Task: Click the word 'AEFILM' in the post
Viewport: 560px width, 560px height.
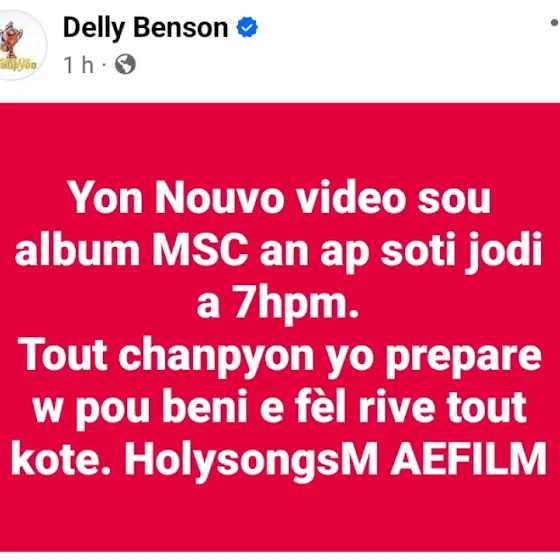Action: 469,458
